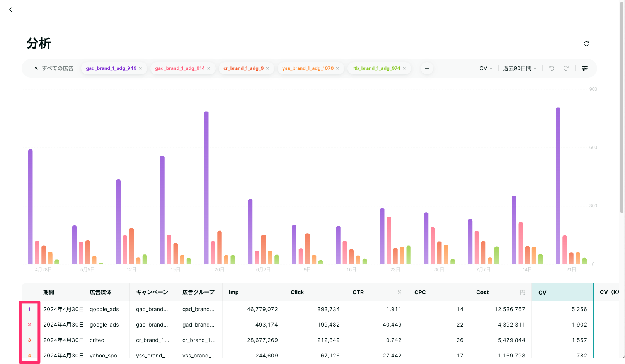
Task: Select the gad_brand_1_adg_914 chip label
Action: (180, 68)
